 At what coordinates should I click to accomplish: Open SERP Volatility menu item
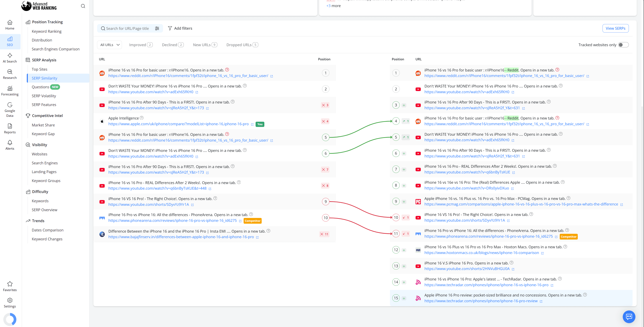click(x=44, y=96)
